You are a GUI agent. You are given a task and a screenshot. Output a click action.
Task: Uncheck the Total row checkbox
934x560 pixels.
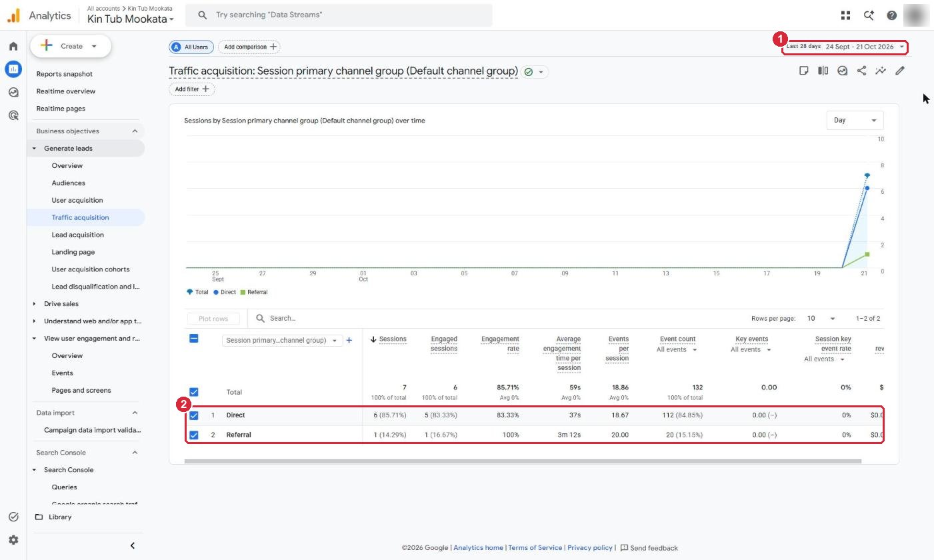coord(194,392)
